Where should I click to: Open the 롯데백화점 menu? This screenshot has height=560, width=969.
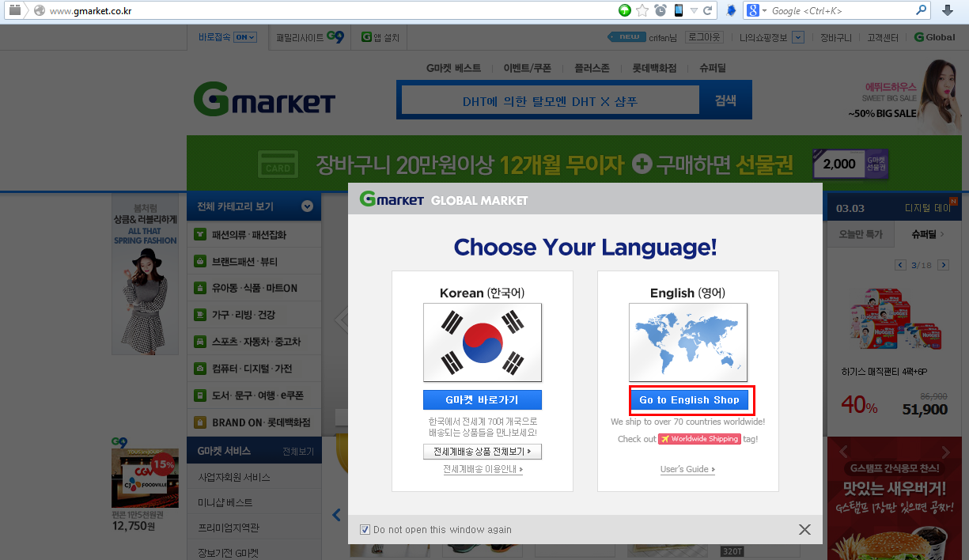(654, 69)
